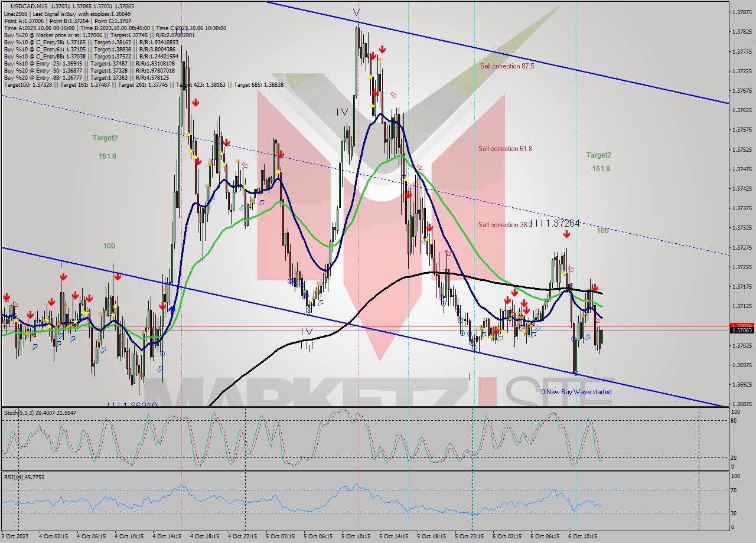This screenshot has height=543, width=756.
Task: Click the hollow blue up arrow near 5 Oct 22:15
Action: (x=483, y=335)
